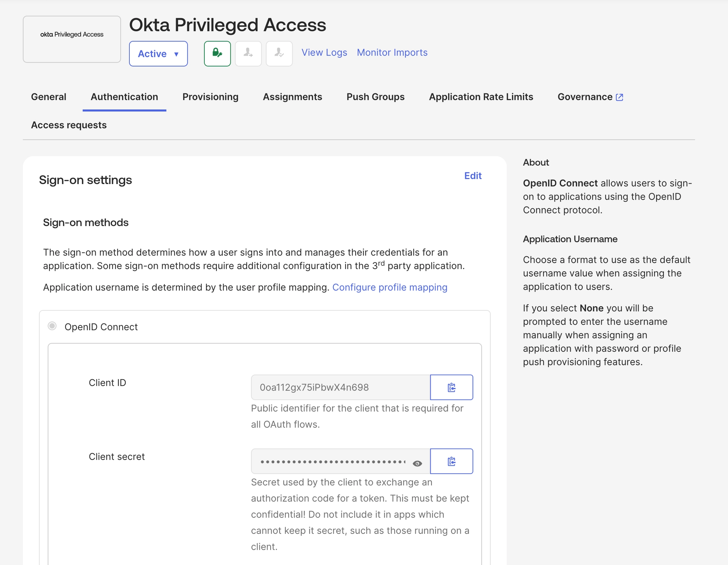Open the Access requests tab
The height and width of the screenshot is (565, 728).
[x=69, y=125]
